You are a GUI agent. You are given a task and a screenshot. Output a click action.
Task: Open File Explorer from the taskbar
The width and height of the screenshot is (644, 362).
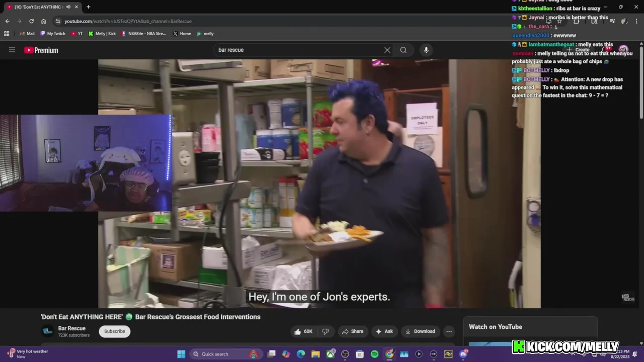315,354
